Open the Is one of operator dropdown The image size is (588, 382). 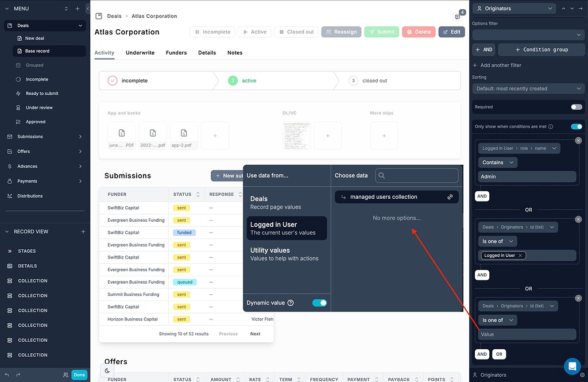pos(497,241)
